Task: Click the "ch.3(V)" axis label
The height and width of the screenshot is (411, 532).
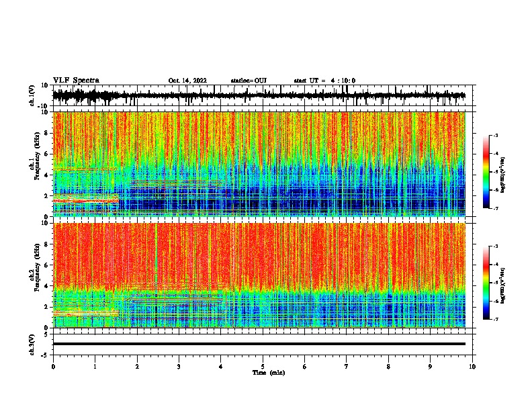Action: pyautogui.click(x=32, y=345)
